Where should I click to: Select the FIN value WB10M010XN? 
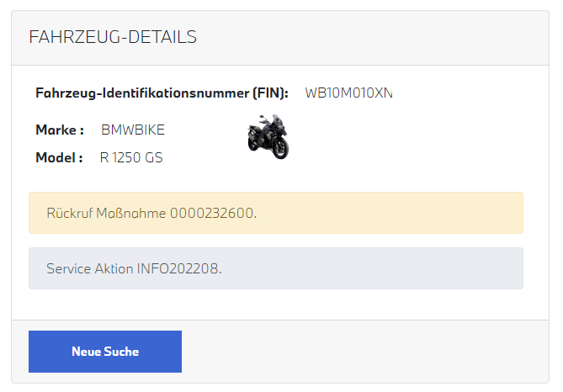pyautogui.click(x=348, y=93)
